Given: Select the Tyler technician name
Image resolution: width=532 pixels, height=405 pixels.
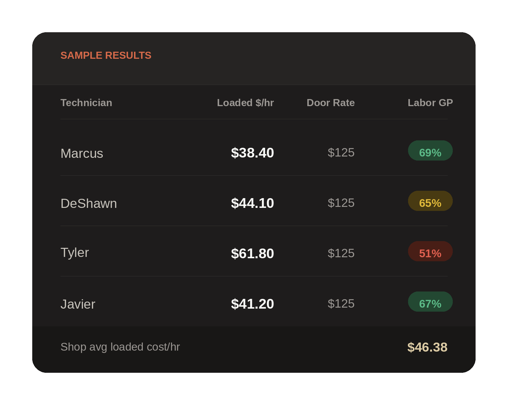Looking at the screenshot, I should pos(75,253).
